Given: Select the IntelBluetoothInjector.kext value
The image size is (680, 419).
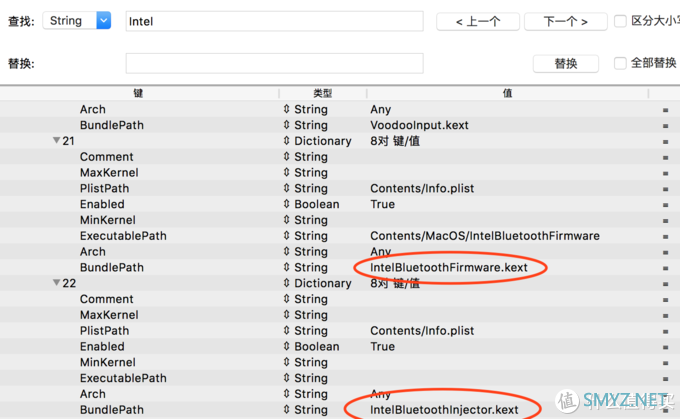Looking at the screenshot, I should pos(444,409).
